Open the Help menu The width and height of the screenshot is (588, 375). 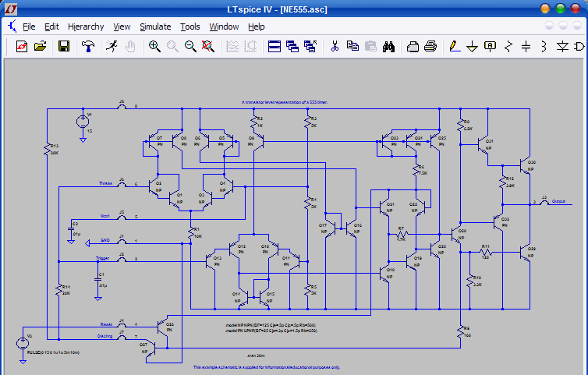256,27
